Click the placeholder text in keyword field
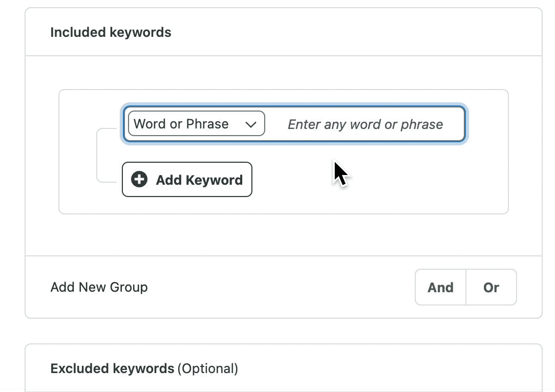The width and height of the screenshot is (555, 392). pyautogui.click(x=365, y=124)
